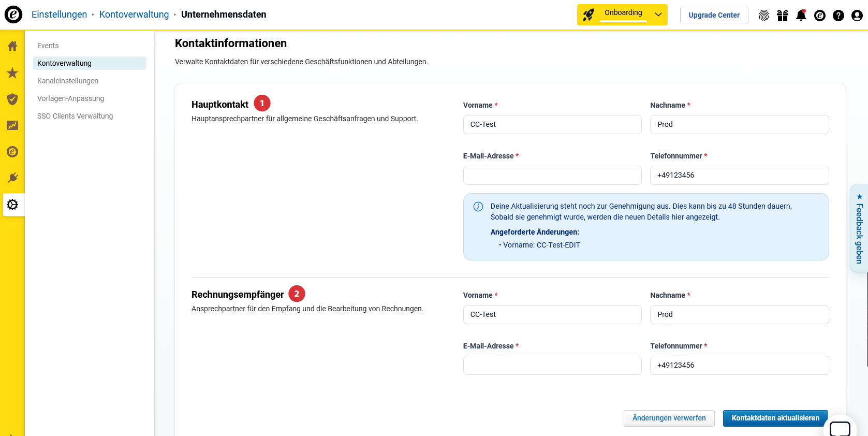Open the Feedback geben side tab

[x=859, y=228]
